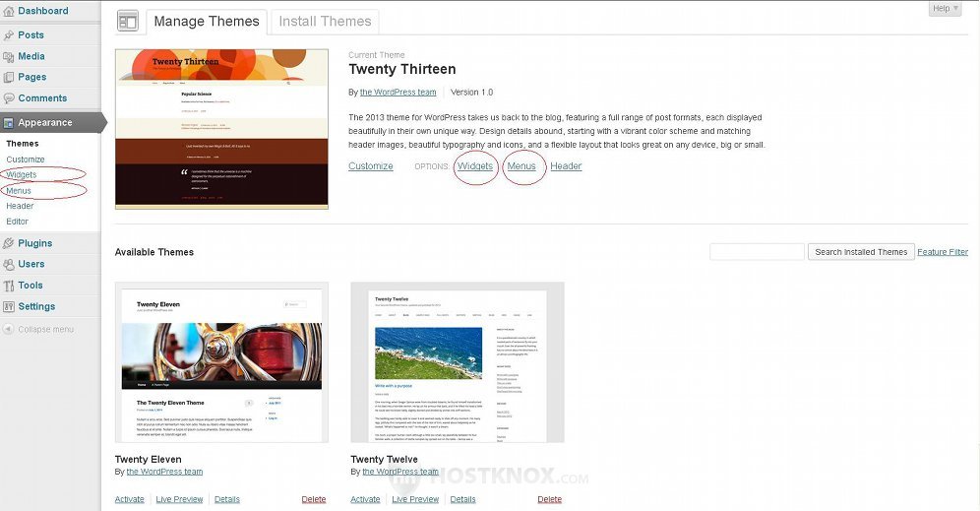Open the Twenty Eleven theme thumbnail
980x511 pixels.
pos(221,362)
